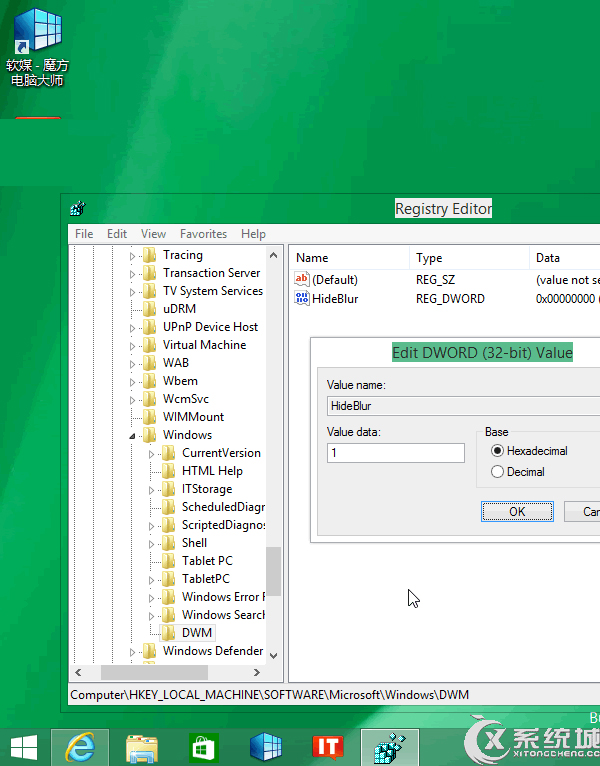Click the DWM folder icon
Viewport: 600px width, 766px height.
169,632
